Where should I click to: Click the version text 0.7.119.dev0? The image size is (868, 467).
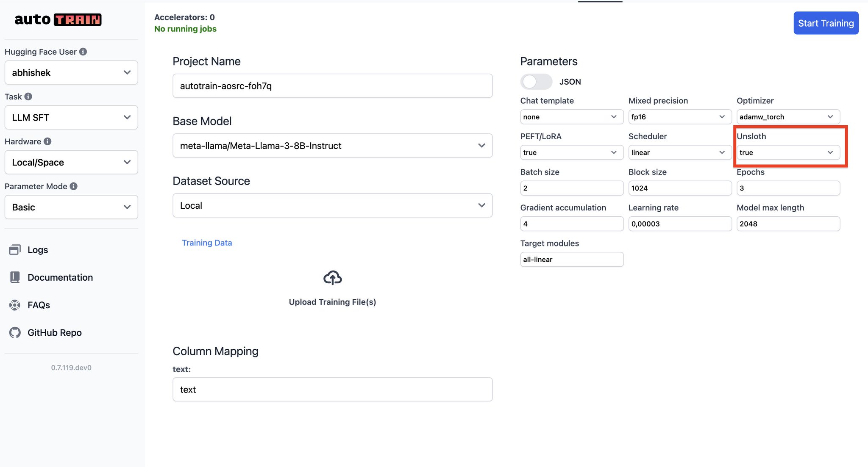click(x=71, y=368)
